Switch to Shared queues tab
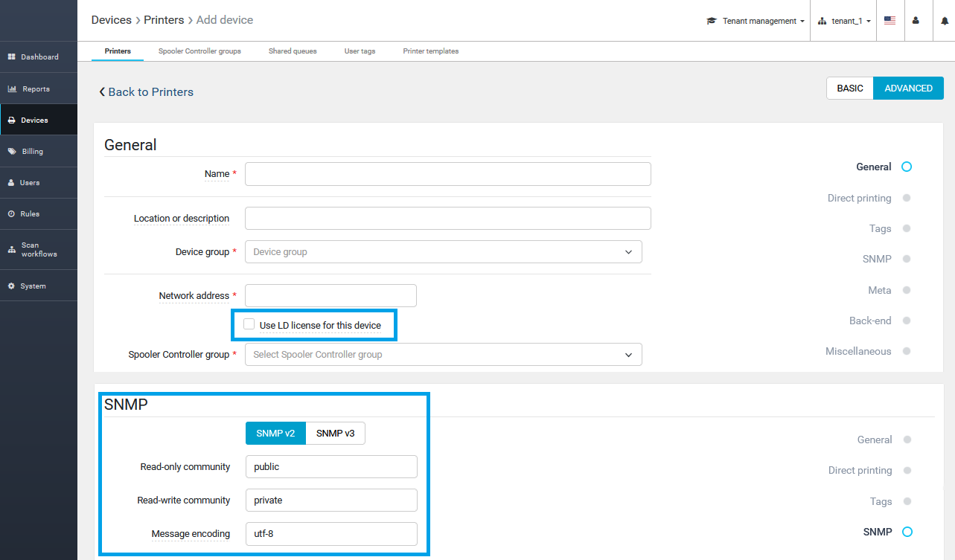The width and height of the screenshot is (955, 560). (x=293, y=51)
